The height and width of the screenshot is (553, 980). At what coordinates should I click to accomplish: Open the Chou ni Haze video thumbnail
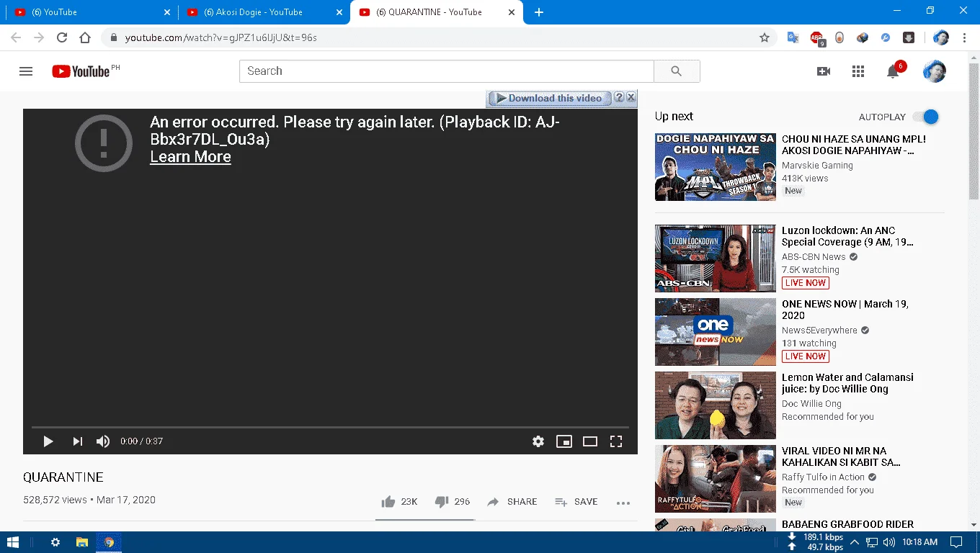pos(715,166)
